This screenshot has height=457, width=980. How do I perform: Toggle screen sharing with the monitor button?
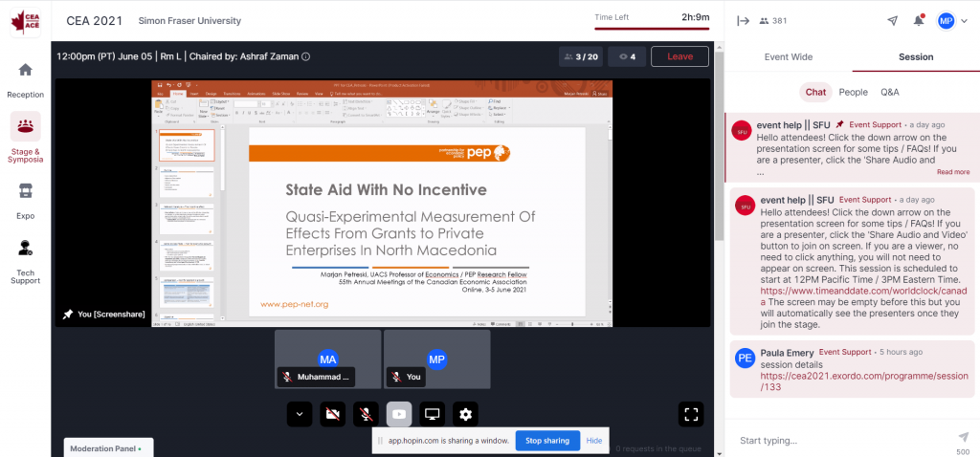click(432, 414)
